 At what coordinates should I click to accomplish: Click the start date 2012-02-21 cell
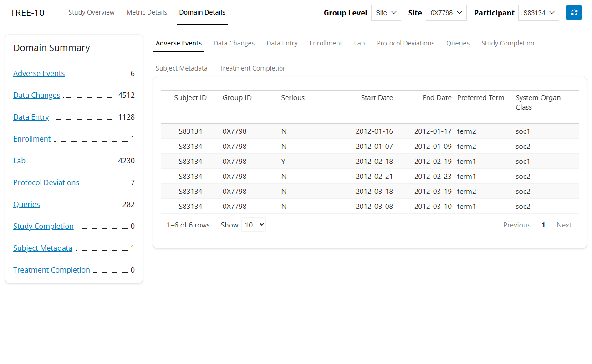pyautogui.click(x=374, y=177)
